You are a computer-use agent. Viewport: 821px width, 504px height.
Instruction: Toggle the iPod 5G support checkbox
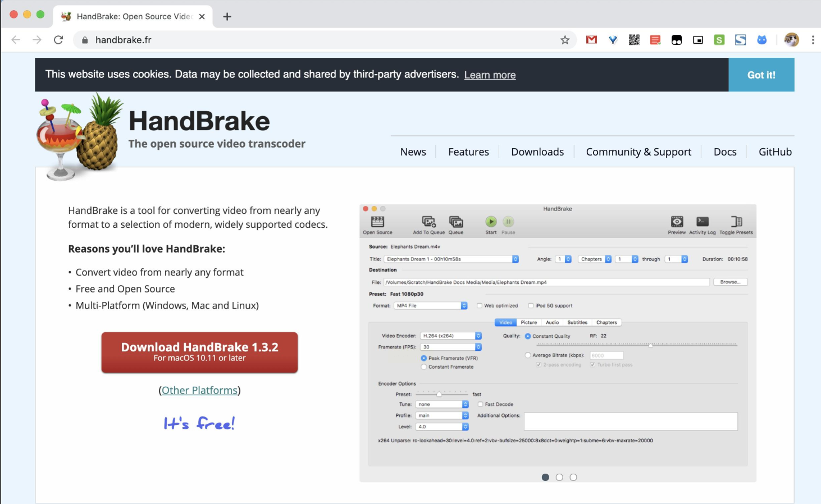point(531,306)
